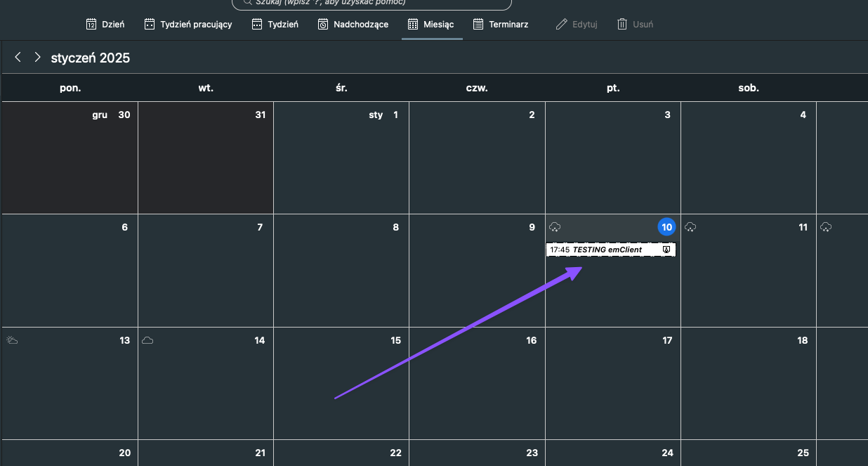Open the Nadchodzące upcoming view
The image size is (868, 466).
(x=353, y=25)
